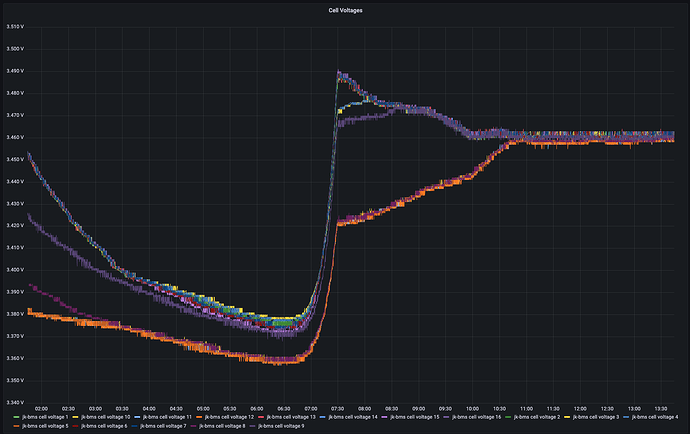Viewport: 690px width, 434px height.
Task: Toggle jk-bms cell voltage 4 legend item
Action: (x=655, y=416)
